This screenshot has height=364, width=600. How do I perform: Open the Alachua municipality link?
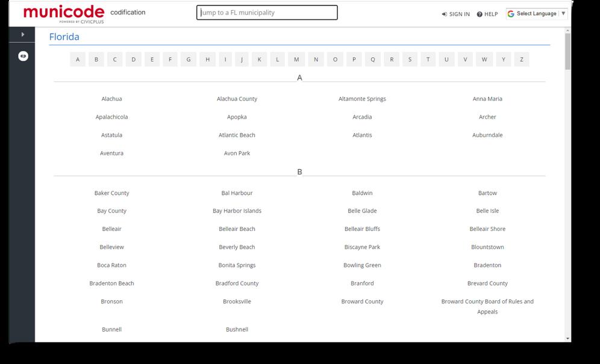[111, 99]
